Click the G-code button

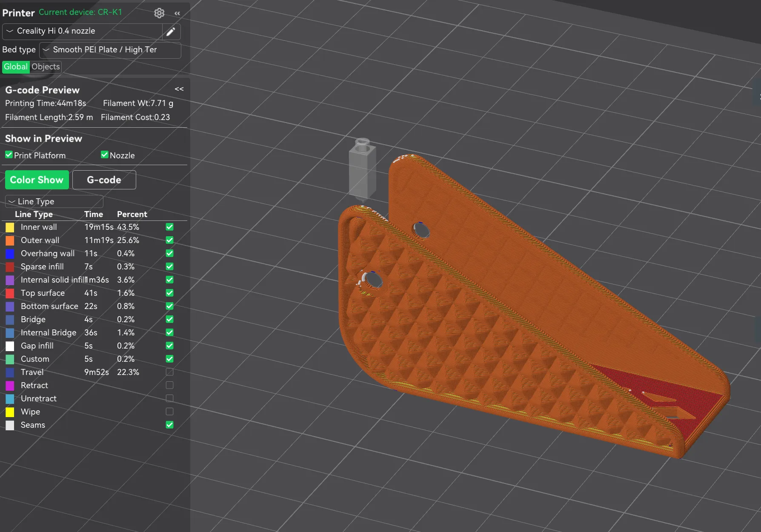click(x=104, y=180)
